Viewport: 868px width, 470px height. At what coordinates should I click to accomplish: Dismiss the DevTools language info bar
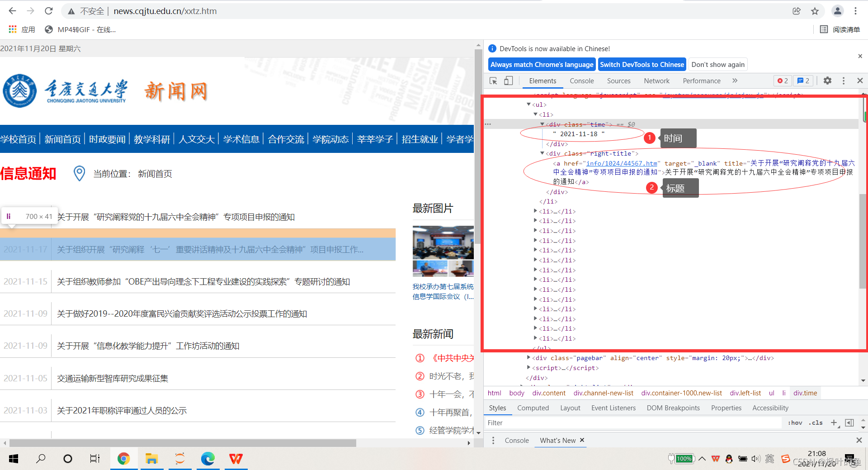pyautogui.click(x=860, y=56)
